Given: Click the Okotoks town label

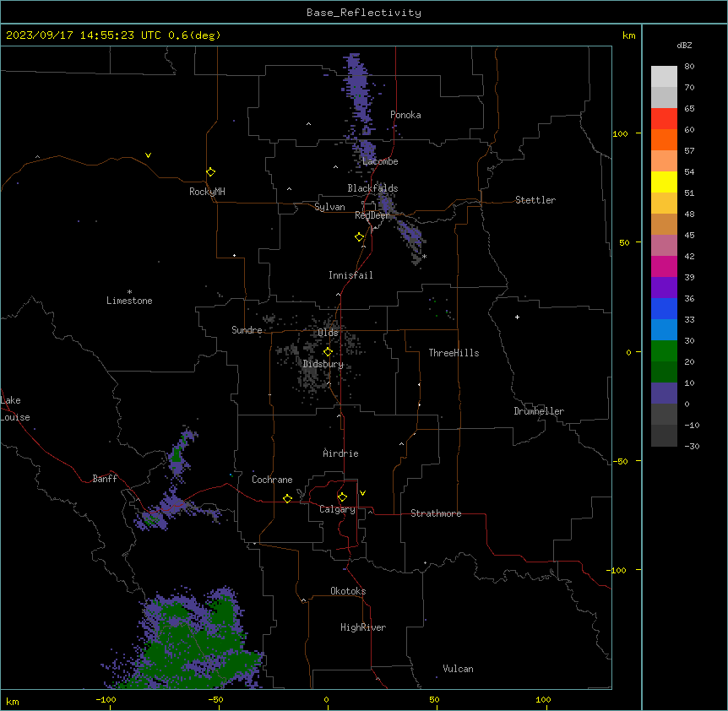Looking at the screenshot, I should 348,591.
